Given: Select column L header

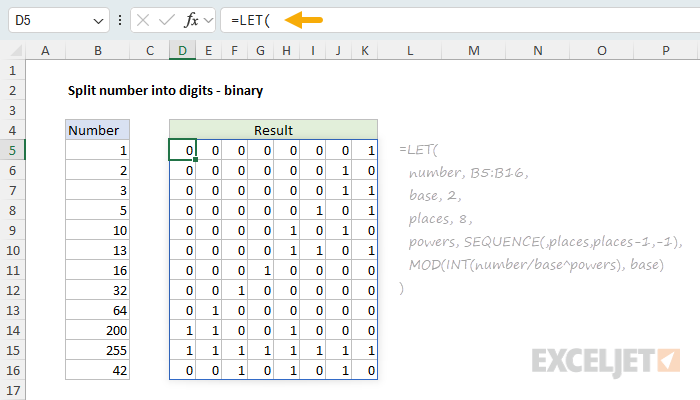Looking at the screenshot, I should click(x=410, y=51).
